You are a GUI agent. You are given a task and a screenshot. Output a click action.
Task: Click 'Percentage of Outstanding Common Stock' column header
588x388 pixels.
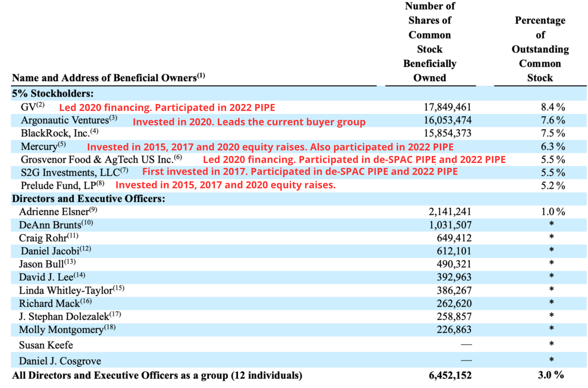click(x=540, y=49)
